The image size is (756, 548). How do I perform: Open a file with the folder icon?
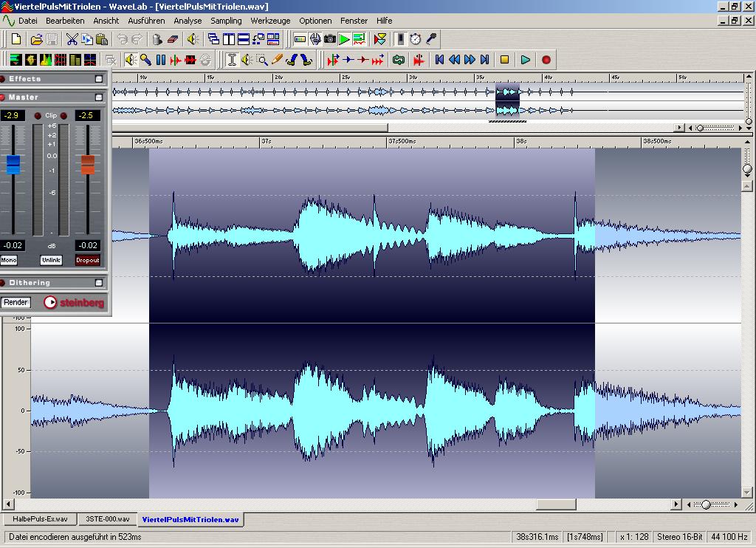(36, 39)
